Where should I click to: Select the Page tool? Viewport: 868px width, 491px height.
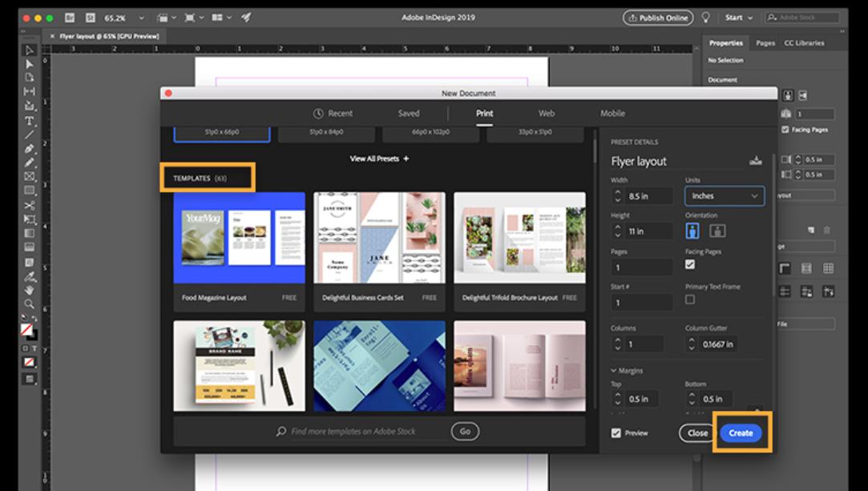30,78
